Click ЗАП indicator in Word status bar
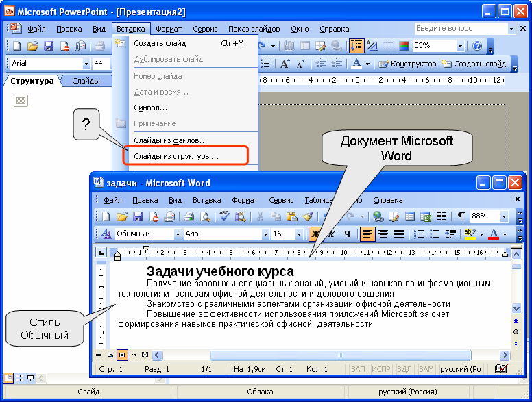The width and height of the screenshot is (532, 402). point(358,369)
